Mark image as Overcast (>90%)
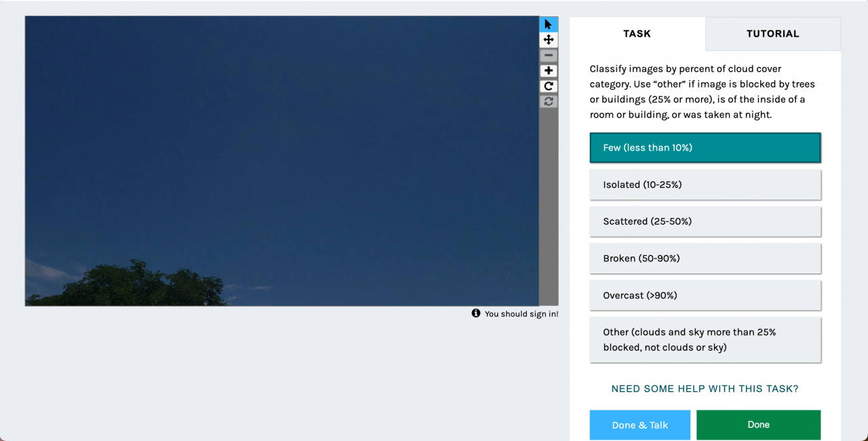 pyautogui.click(x=705, y=295)
